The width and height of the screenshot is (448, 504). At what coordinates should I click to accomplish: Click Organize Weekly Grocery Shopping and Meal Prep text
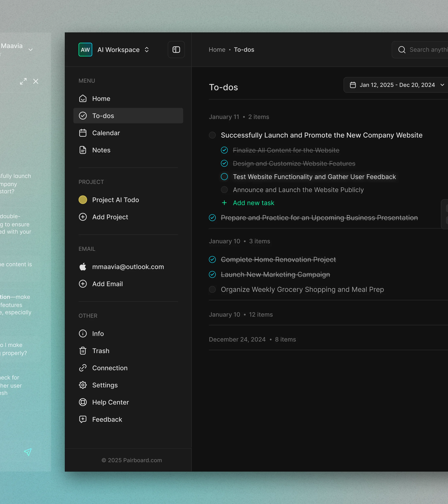tap(302, 289)
